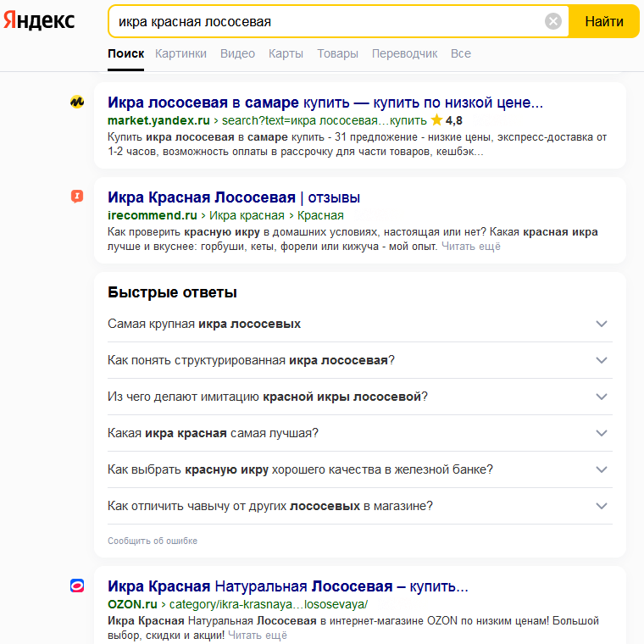This screenshot has width=644, height=644.
Task: Expand "Из чего делают имитацию" question
Action: [x=602, y=397]
